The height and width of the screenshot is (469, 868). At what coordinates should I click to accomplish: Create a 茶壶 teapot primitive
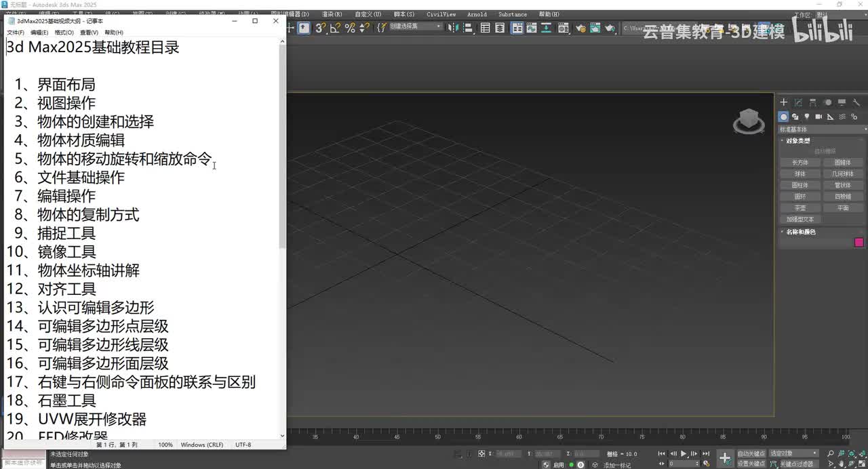click(800, 208)
